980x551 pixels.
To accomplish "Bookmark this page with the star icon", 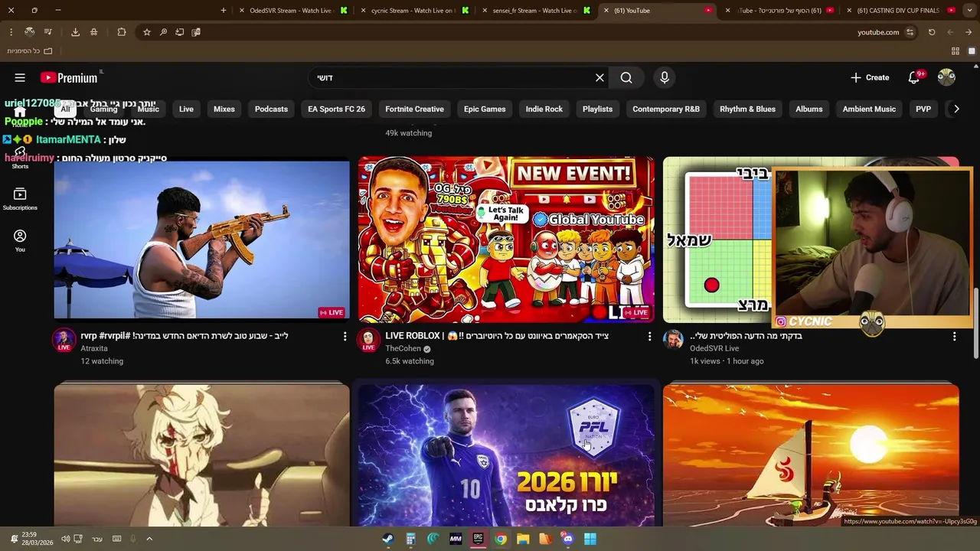I will 146,32.
